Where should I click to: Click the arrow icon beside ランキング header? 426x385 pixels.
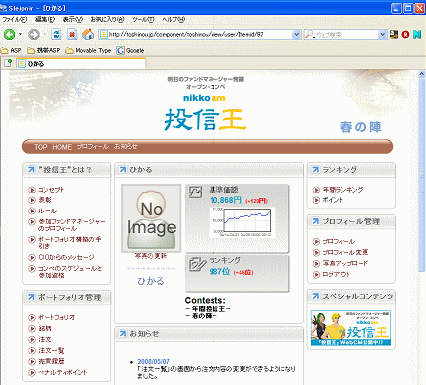[x=315, y=170]
